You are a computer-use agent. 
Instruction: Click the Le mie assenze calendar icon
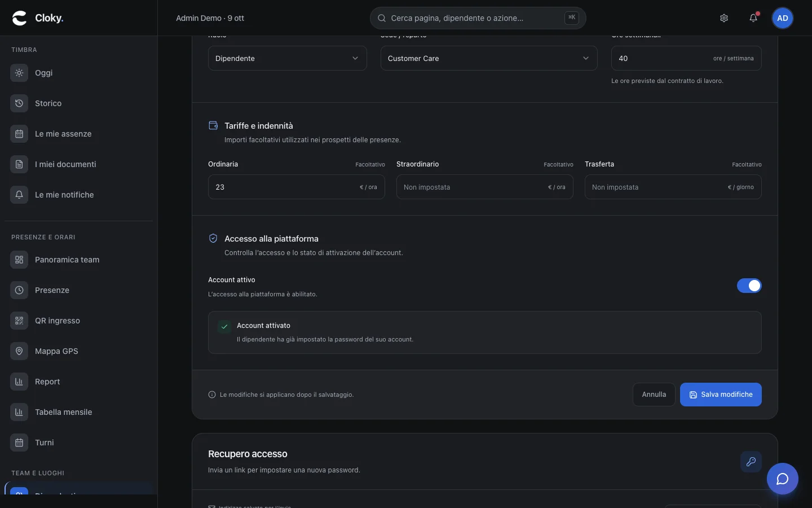point(19,134)
